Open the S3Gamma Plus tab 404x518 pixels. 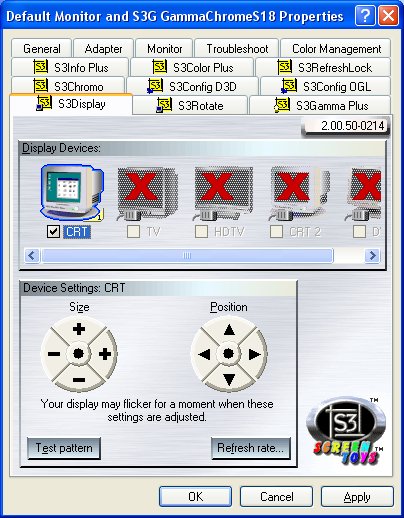pos(320,105)
